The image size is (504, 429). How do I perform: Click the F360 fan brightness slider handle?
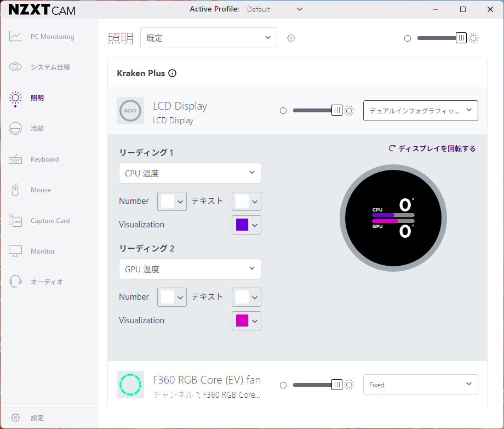tap(337, 385)
